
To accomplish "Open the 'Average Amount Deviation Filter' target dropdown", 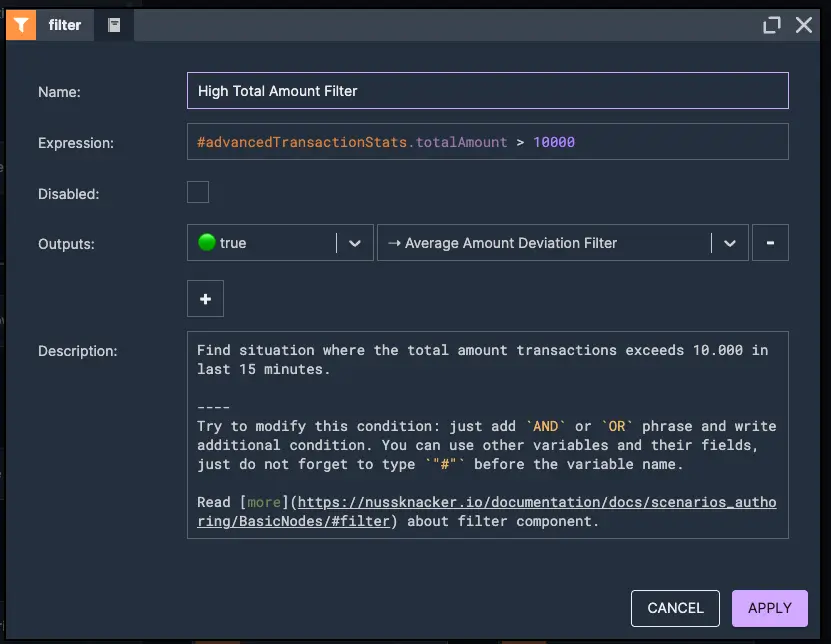I will point(562,243).
